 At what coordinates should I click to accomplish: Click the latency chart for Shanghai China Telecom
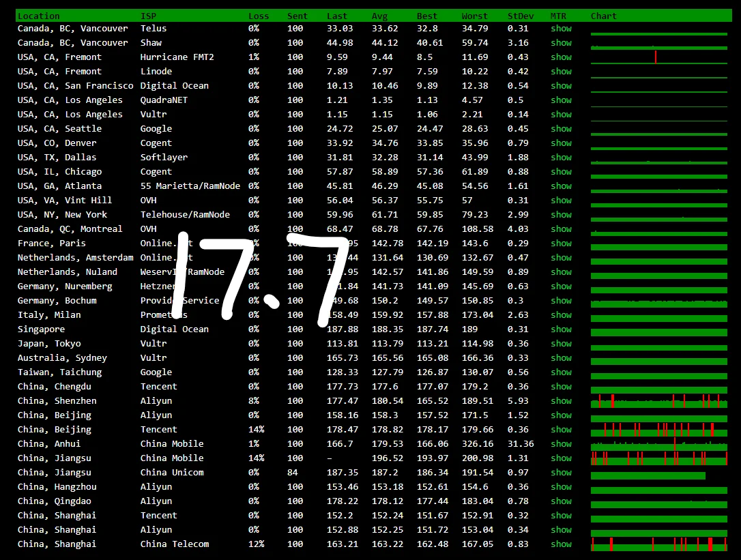tap(658, 544)
